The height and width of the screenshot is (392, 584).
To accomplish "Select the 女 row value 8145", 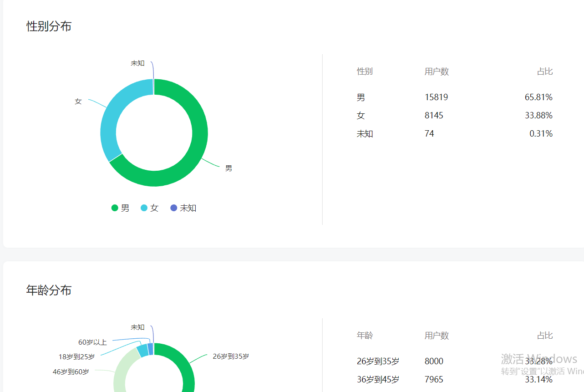I will [x=434, y=116].
